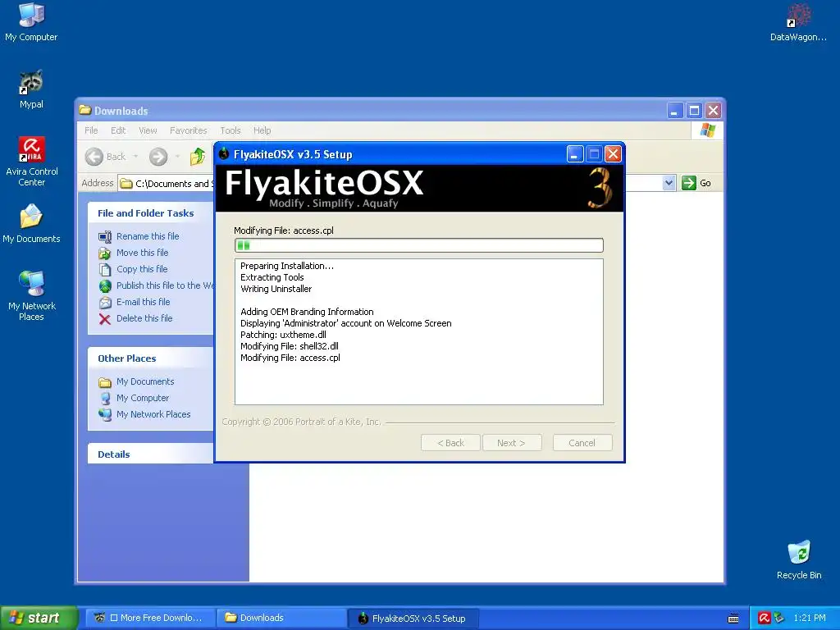Click the E-mail this file link
The width and height of the screenshot is (840, 630).
(143, 302)
